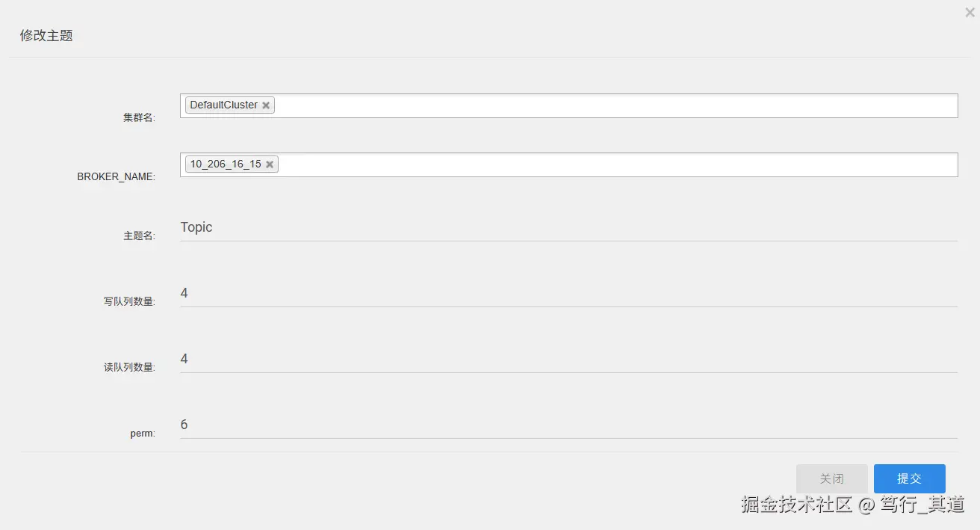Click the BROKER_NAME field label
The height and width of the screenshot is (530, 980).
[x=116, y=177]
